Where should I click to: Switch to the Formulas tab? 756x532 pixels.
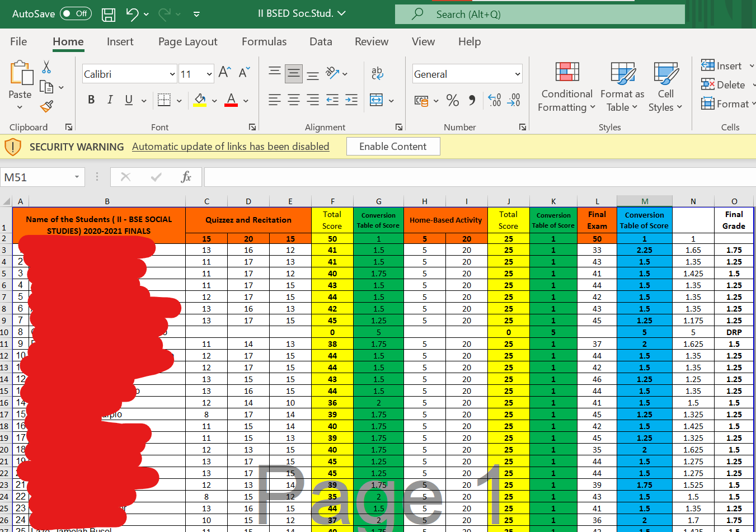(x=264, y=41)
